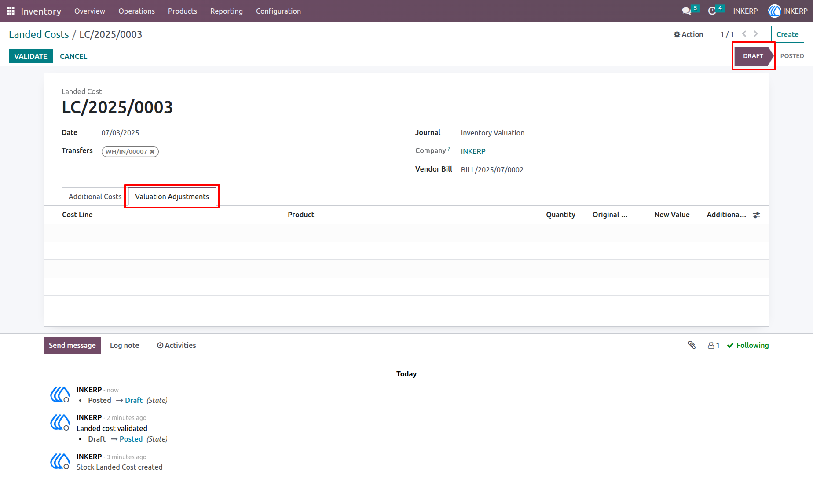Switch to the Additional Costs tab
This screenshot has width=813, height=504.
tap(95, 197)
